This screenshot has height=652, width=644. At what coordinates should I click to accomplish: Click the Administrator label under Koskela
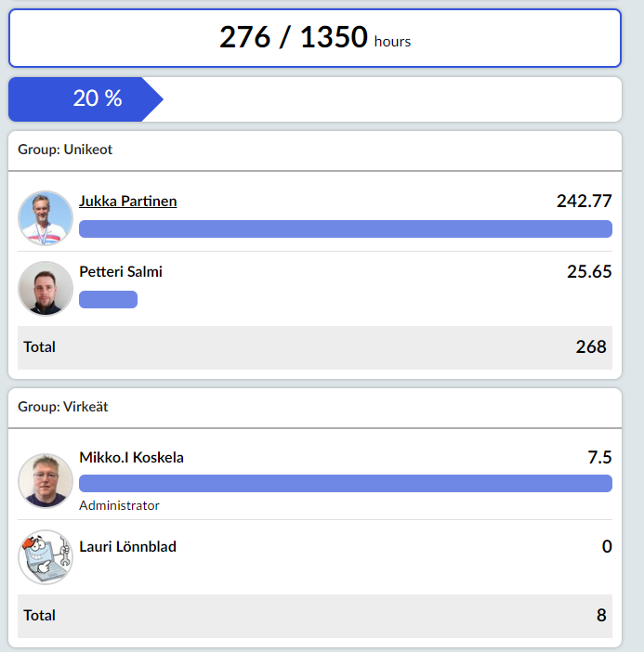[x=119, y=505]
